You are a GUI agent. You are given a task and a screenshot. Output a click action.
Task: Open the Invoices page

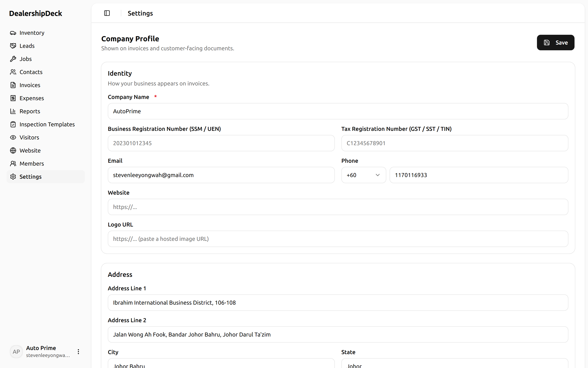[46, 85]
